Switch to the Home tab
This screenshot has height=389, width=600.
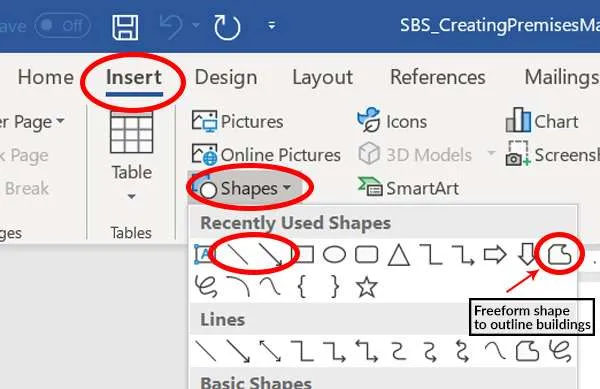click(x=46, y=77)
